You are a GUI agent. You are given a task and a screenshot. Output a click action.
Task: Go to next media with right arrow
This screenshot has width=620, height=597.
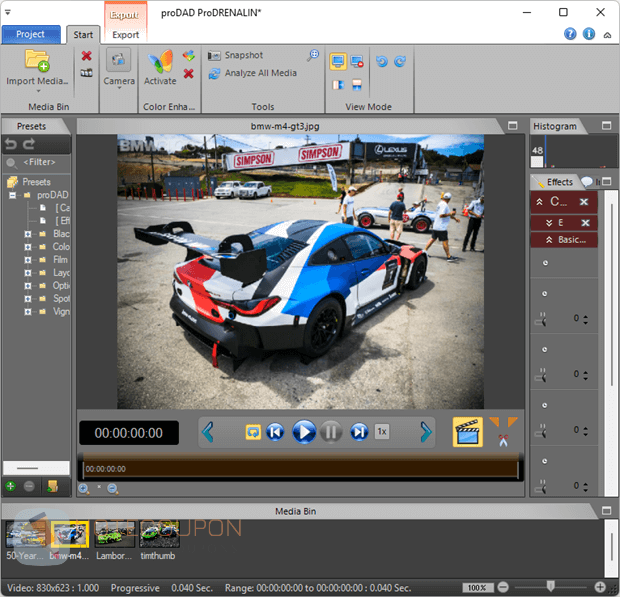pyautogui.click(x=426, y=432)
